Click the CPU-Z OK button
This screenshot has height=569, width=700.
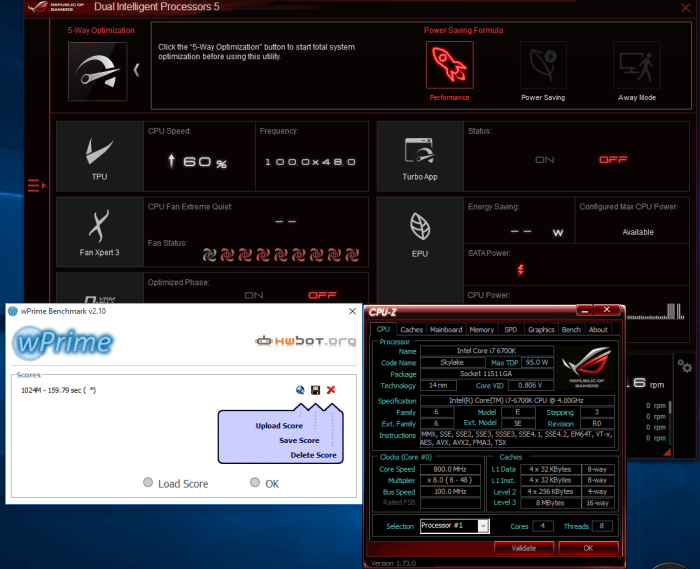[x=588, y=548]
